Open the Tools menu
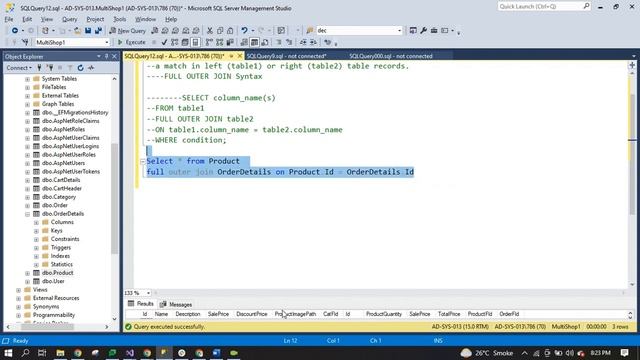This screenshot has width=640, height=360. coord(120,19)
